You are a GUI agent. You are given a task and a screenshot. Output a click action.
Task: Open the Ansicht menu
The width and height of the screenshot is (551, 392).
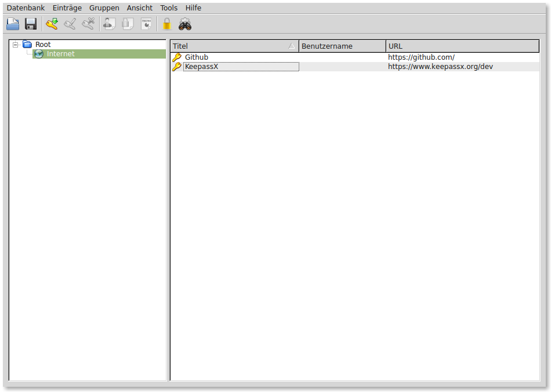[140, 8]
